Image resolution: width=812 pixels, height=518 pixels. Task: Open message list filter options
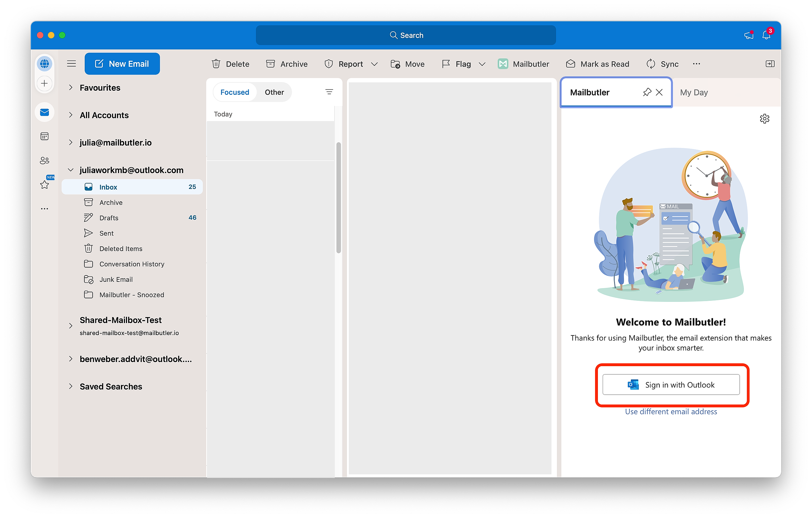pyautogui.click(x=329, y=92)
